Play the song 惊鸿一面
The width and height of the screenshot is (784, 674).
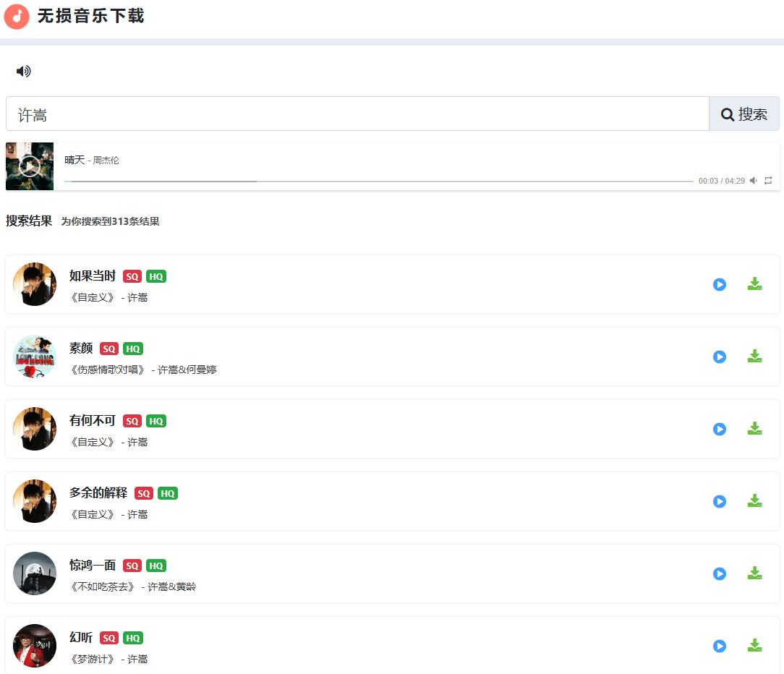[x=719, y=573]
